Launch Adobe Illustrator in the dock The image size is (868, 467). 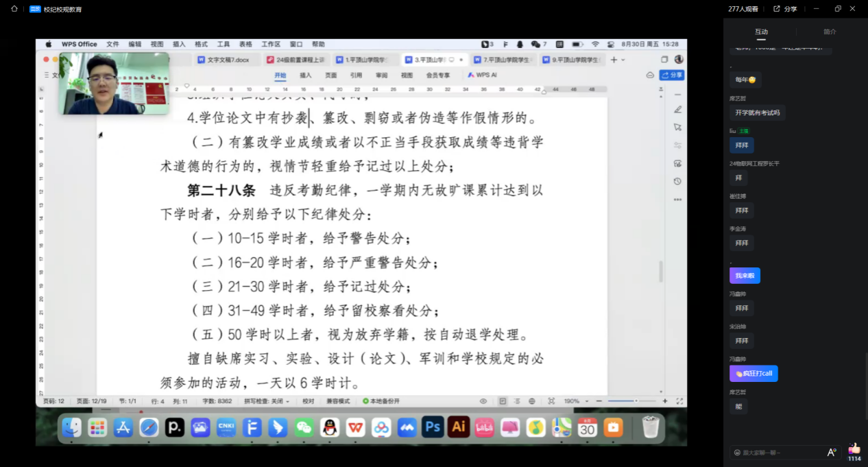pyautogui.click(x=458, y=427)
